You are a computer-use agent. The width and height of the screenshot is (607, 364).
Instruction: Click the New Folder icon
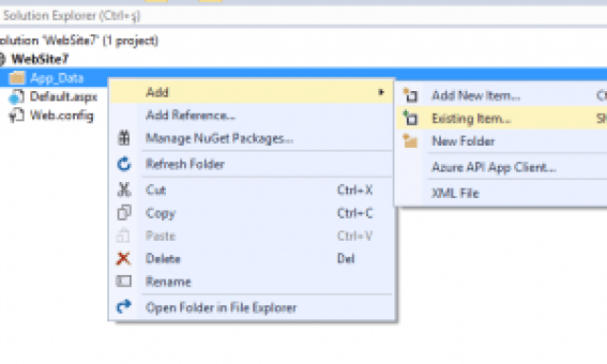click(x=410, y=141)
